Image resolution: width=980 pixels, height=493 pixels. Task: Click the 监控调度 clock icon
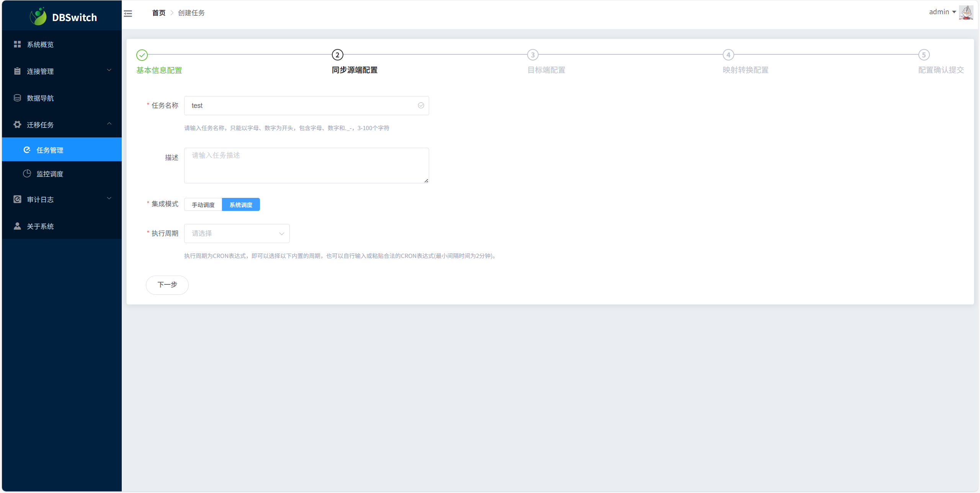27,174
